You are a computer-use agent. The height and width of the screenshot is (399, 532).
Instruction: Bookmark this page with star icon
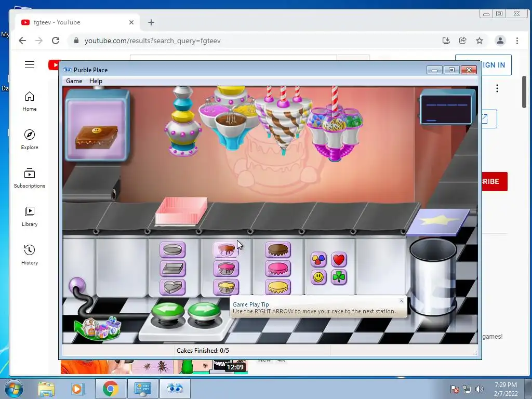point(480,41)
